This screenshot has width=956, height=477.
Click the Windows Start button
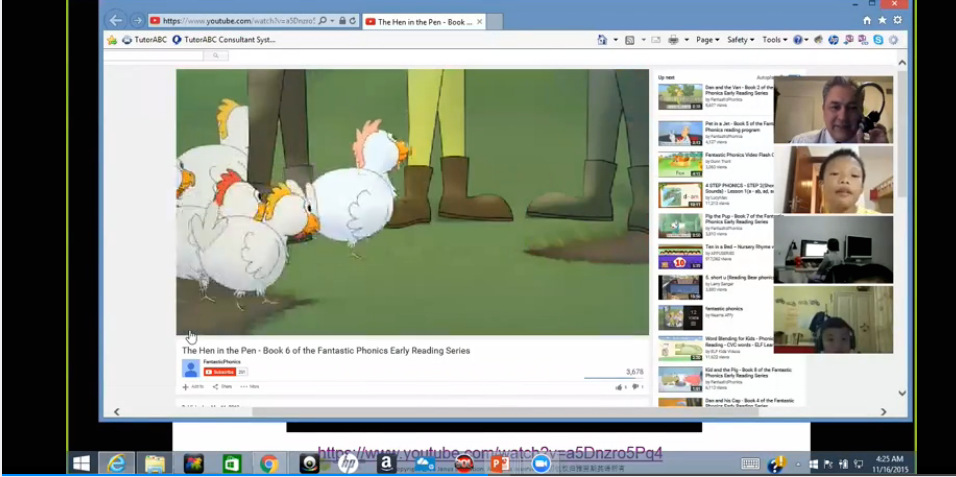point(82,464)
